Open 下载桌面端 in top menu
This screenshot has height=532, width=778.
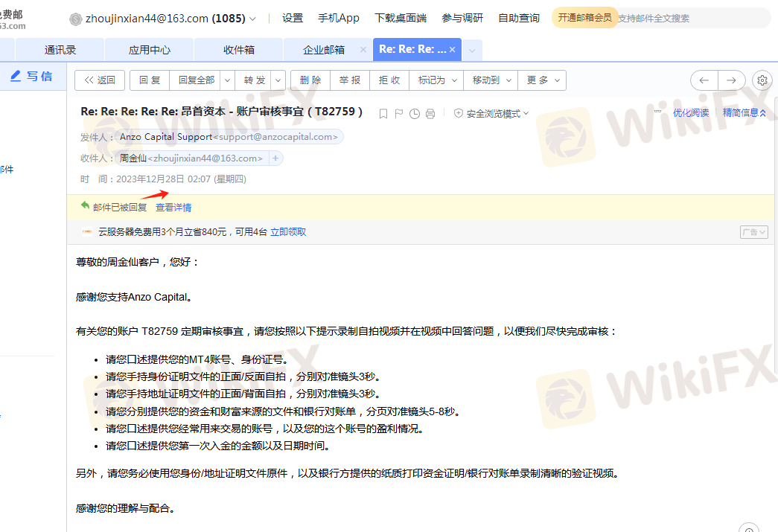coord(401,19)
